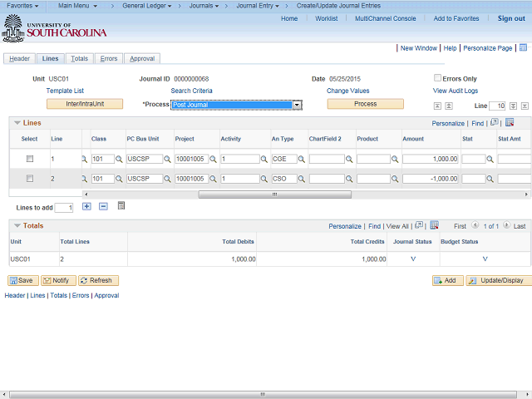Click the View Audit Logs link
The width and height of the screenshot is (532, 399).
[x=455, y=91]
